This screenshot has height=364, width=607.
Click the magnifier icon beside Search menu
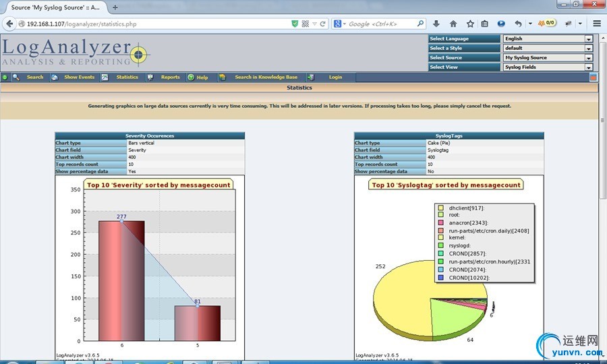point(16,77)
